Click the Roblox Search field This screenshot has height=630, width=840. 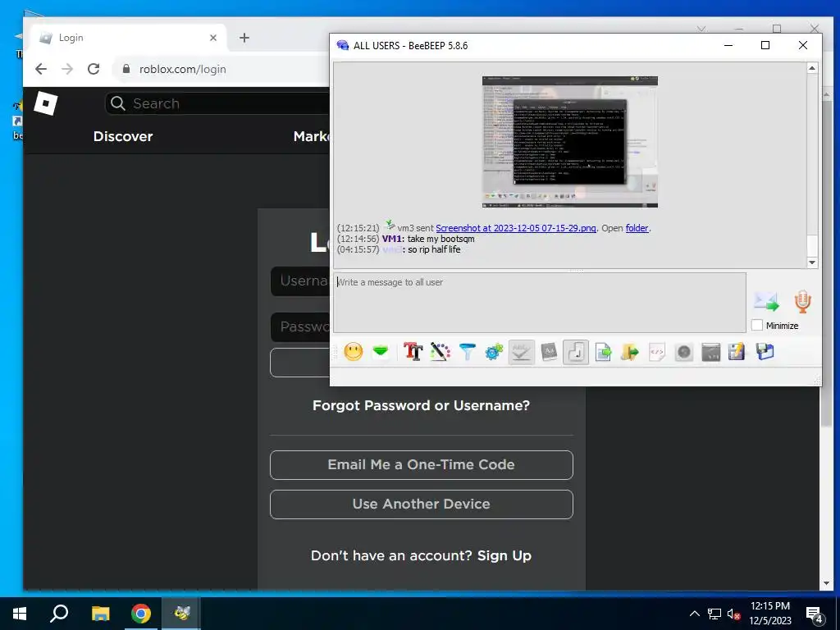[217, 103]
